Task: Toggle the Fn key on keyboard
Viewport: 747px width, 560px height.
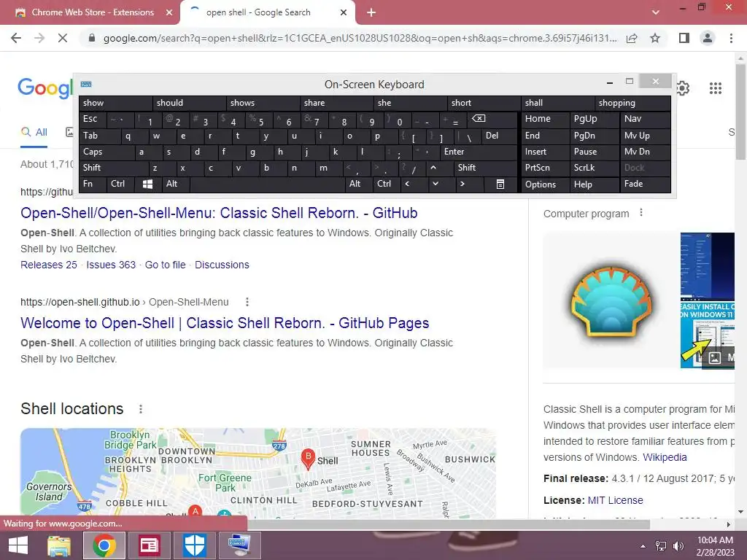Action: [x=93, y=184]
